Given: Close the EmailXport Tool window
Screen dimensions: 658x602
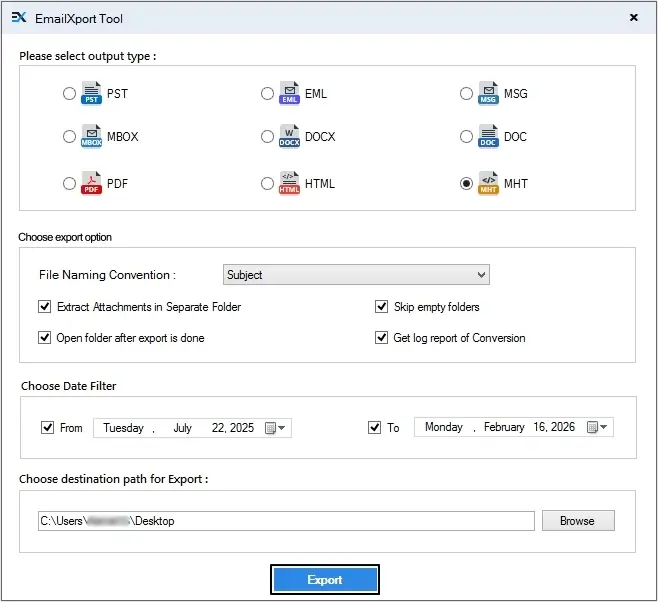Looking at the screenshot, I should click(x=634, y=18).
